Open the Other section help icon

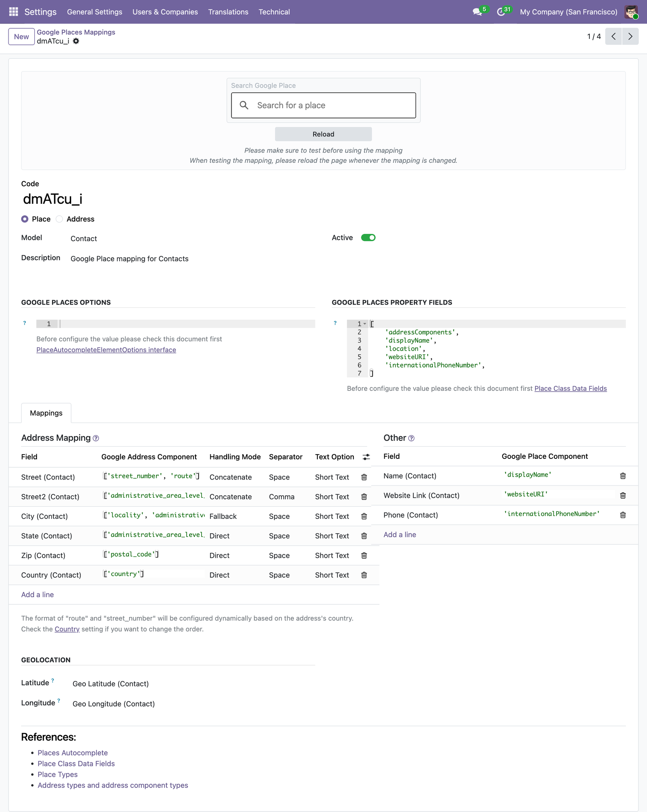[411, 439]
